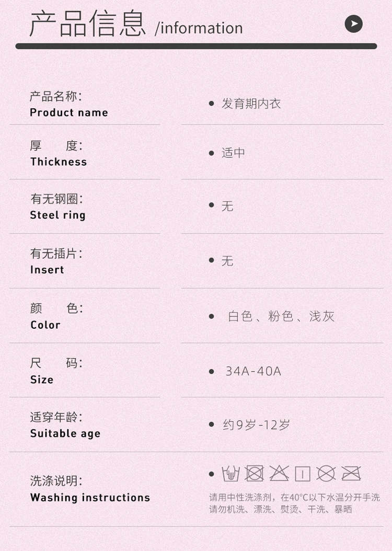Click the do not dry clean icon
Viewport: 392px width, 551px height.
[326, 474]
